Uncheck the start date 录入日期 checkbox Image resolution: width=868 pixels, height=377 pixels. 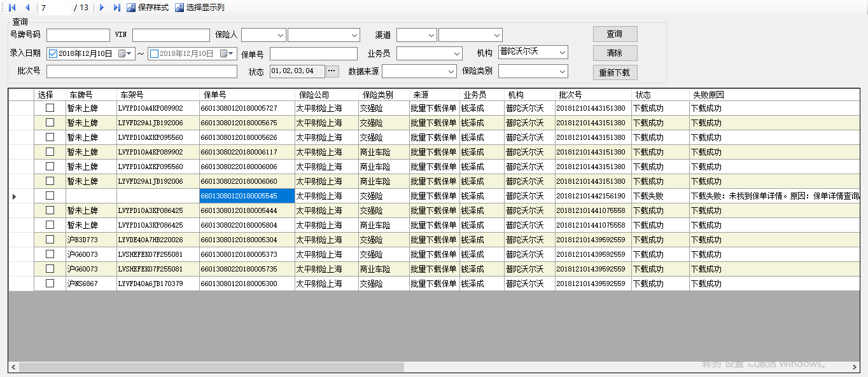pos(53,54)
